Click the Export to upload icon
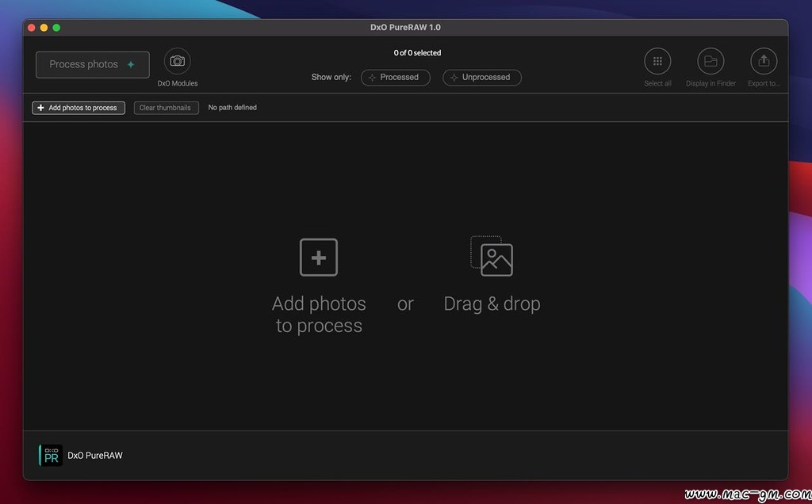Screen dimensions: 812x504 pyautogui.click(x=764, y=61)
